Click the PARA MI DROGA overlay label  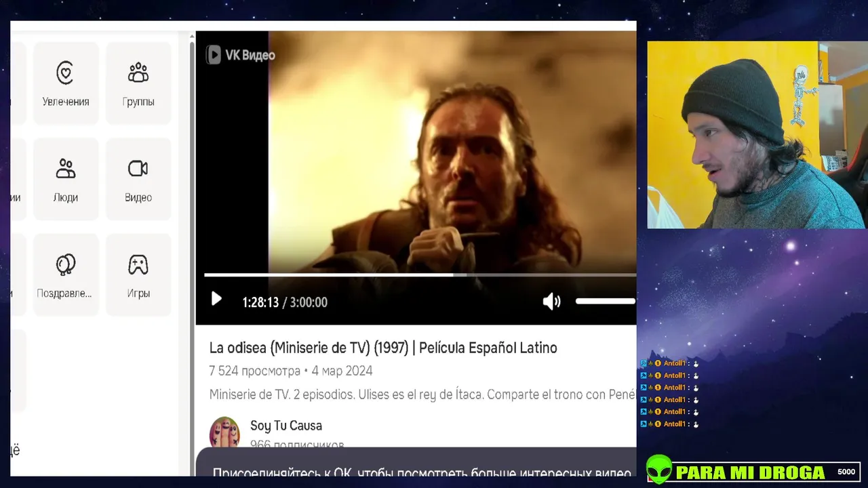coord(750,472)
